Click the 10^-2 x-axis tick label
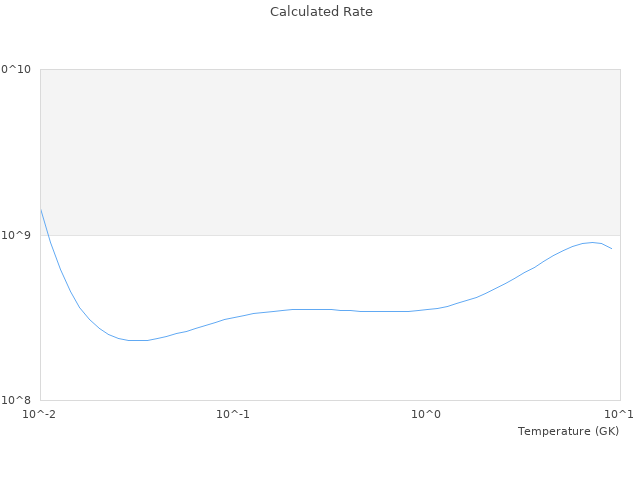 tap(40, 414)
